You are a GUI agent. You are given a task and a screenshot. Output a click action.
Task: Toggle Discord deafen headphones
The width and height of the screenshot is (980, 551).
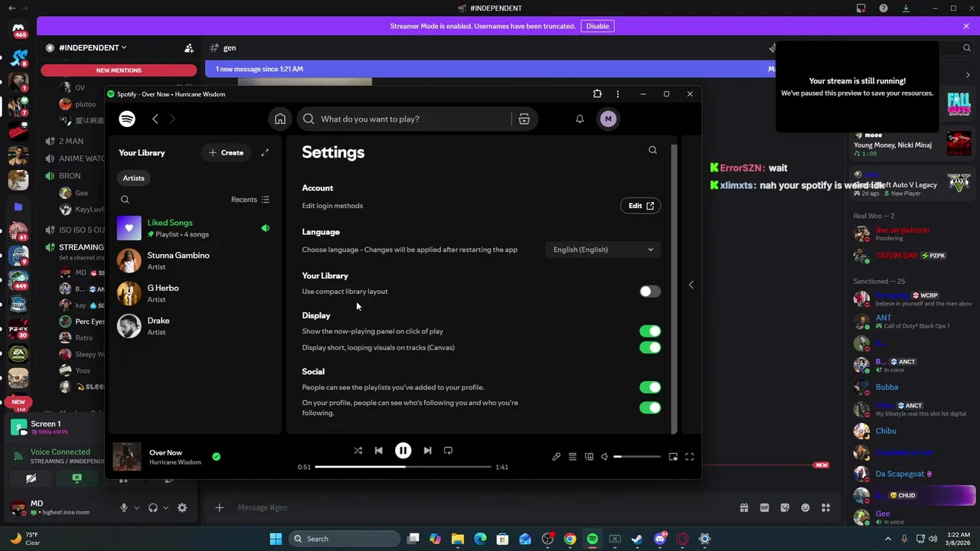pyautogui.click(x=153, y=507)
